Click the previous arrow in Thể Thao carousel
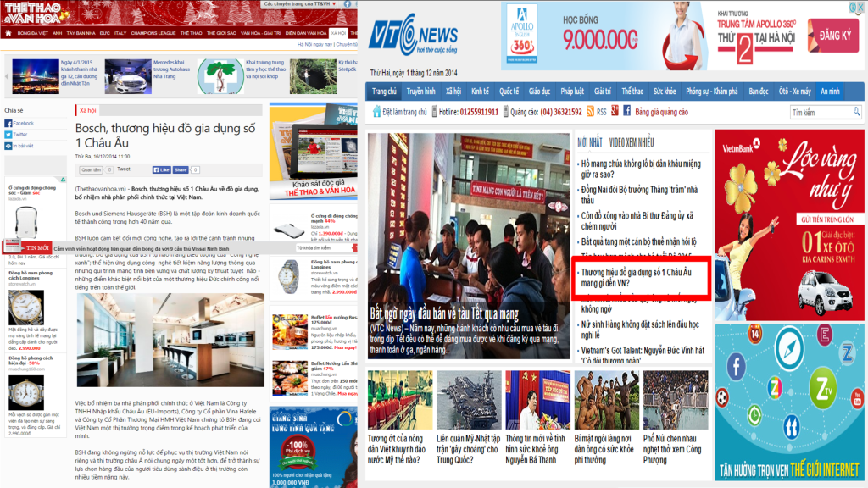Screen dimensions: 868x488 coord(7,76)
